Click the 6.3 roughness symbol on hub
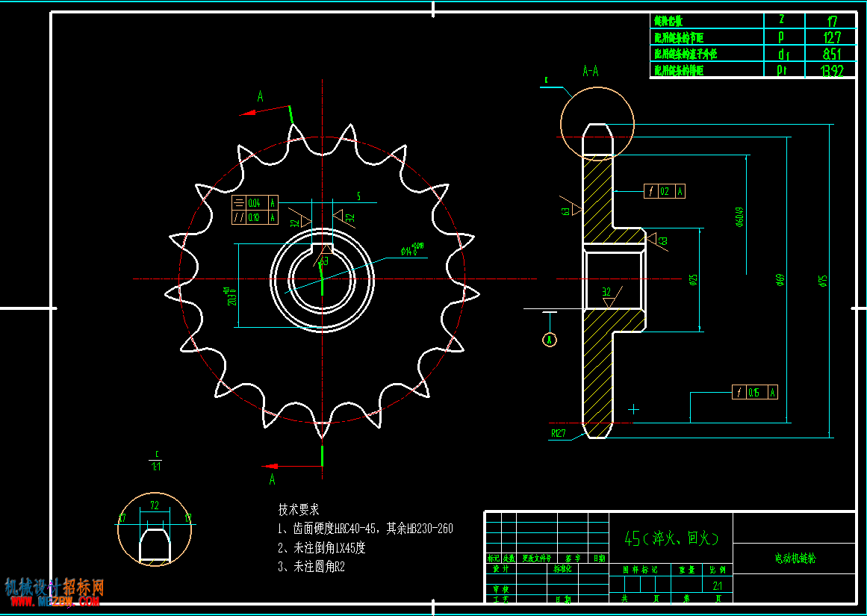Image resolution: width=867 pixels, height=616 pixels. (658, 241)
